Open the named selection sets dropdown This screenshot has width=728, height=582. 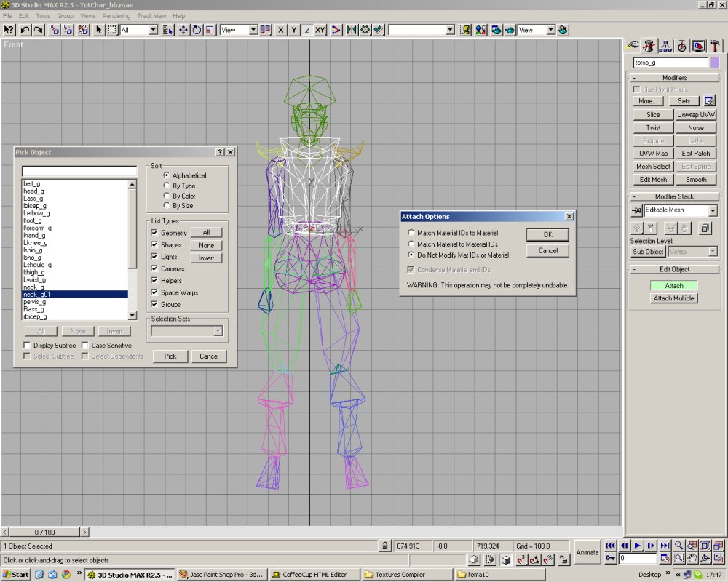pos(450,30)
